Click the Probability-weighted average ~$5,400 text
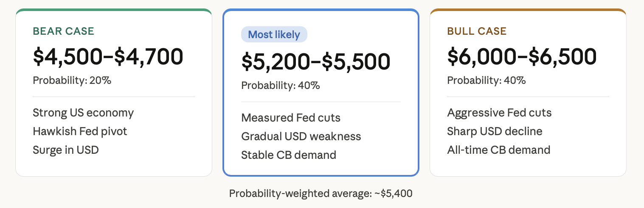The height and width of the screenshot is (208, 644). pos(321,194)
